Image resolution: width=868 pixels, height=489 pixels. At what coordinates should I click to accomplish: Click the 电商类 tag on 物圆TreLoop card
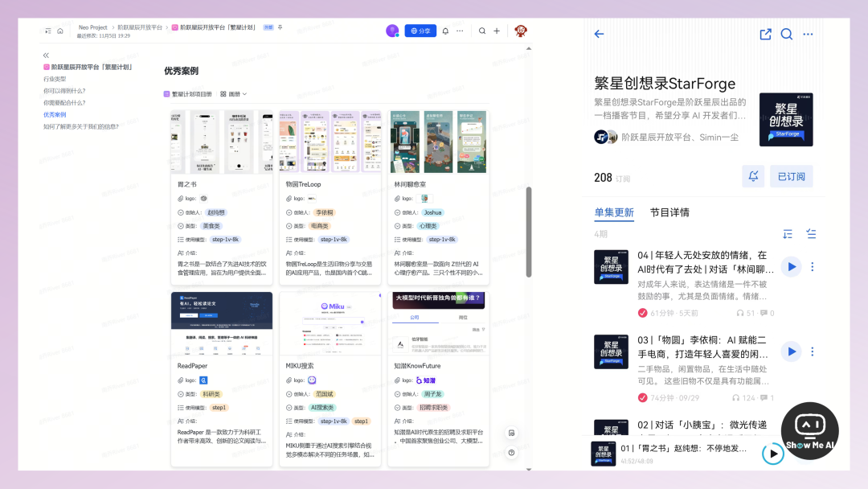(x=319, y=226)
